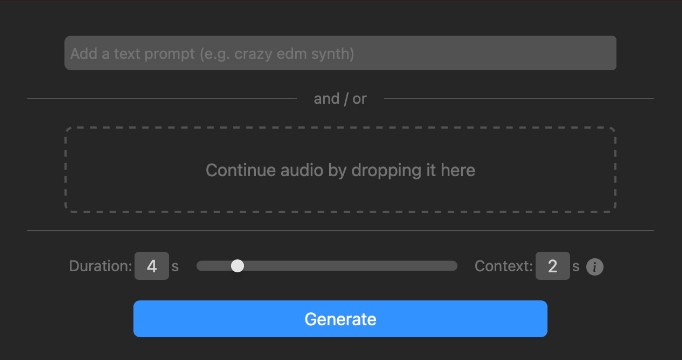Click the "and / or" divider text
This screenshot has height=360, width=682.
[x=340, y=99]
